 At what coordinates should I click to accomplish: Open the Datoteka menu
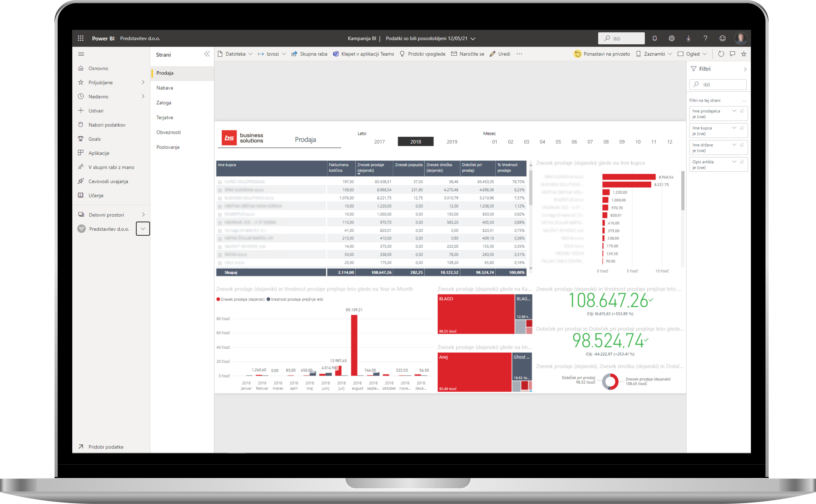tap(235, 54)
